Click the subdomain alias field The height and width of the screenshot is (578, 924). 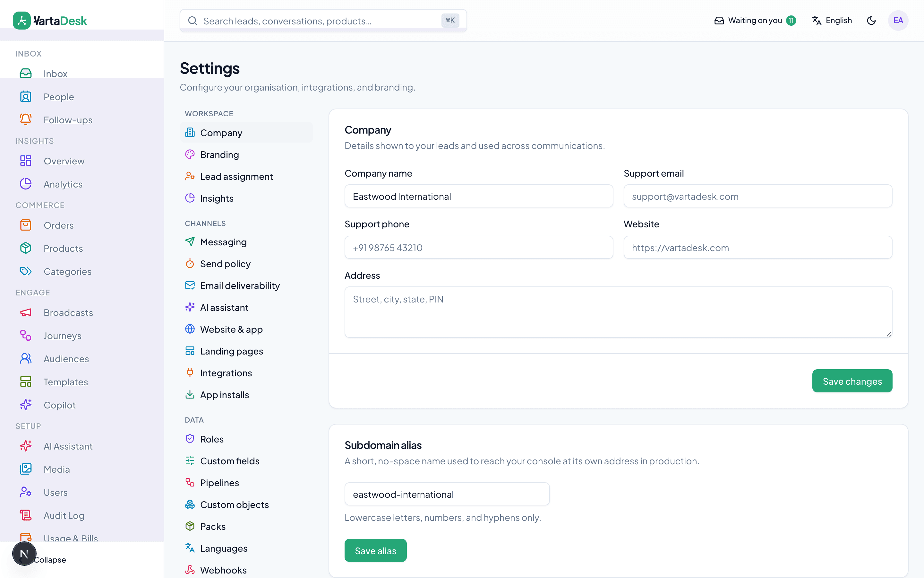point(447,494)
